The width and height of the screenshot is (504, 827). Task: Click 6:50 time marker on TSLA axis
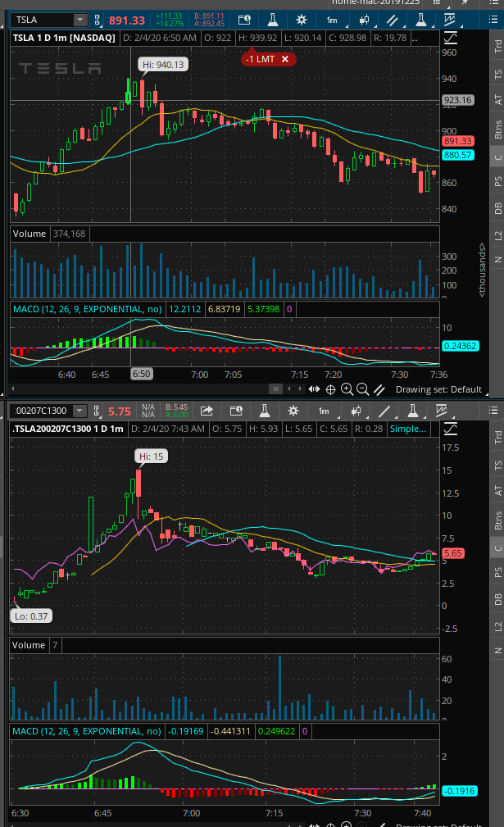tap(141, 374)
